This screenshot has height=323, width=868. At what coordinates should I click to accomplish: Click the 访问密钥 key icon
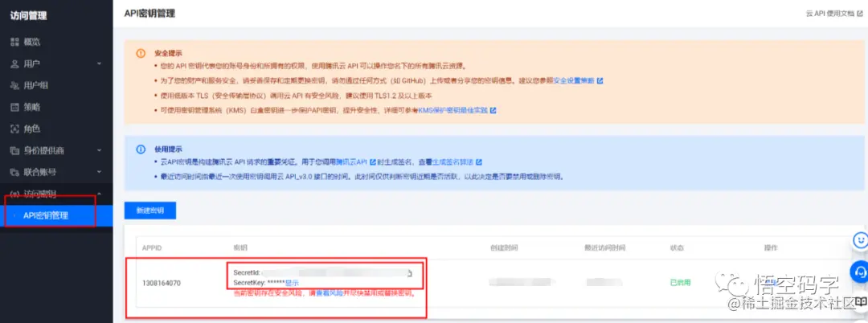[x=15, y=194]
